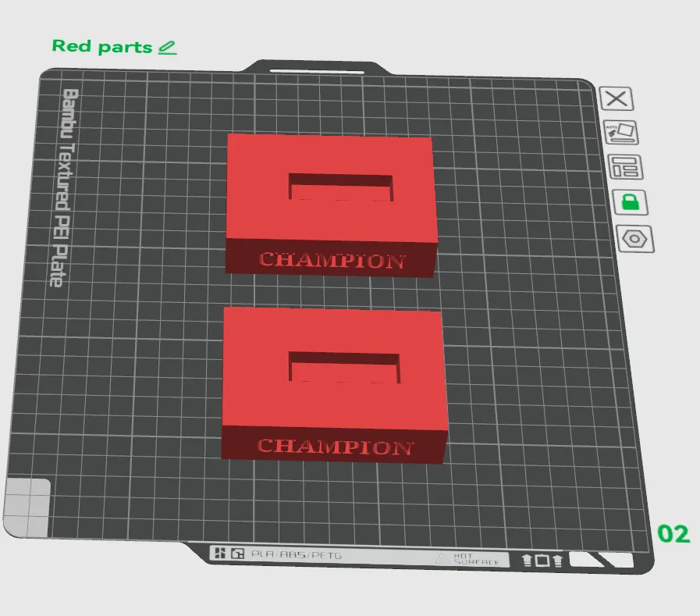
Task: Remove all objects with the plate X icon
Action: tap(616, 98)
